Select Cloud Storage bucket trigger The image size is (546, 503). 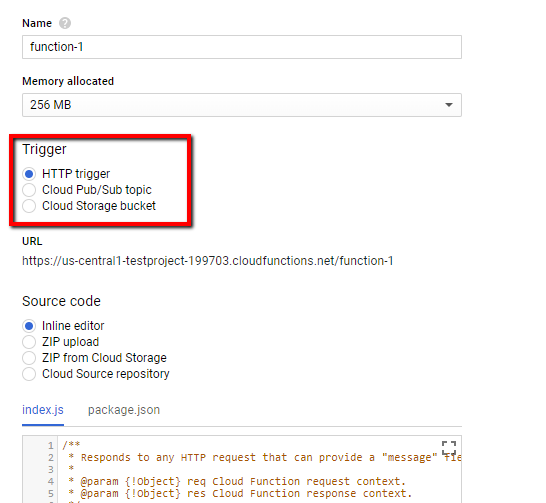point(29,206)
